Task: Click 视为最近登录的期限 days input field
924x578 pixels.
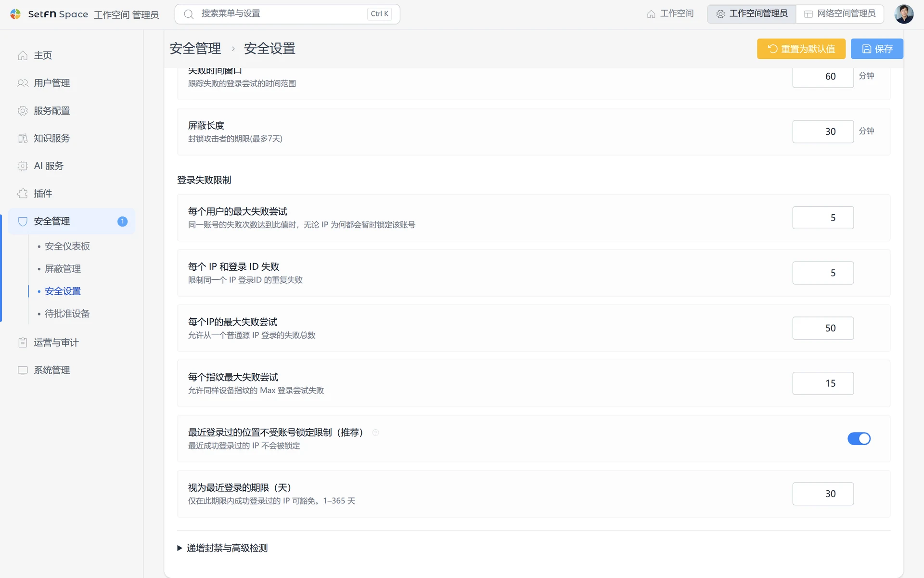Action: click(x=823, y=494)
